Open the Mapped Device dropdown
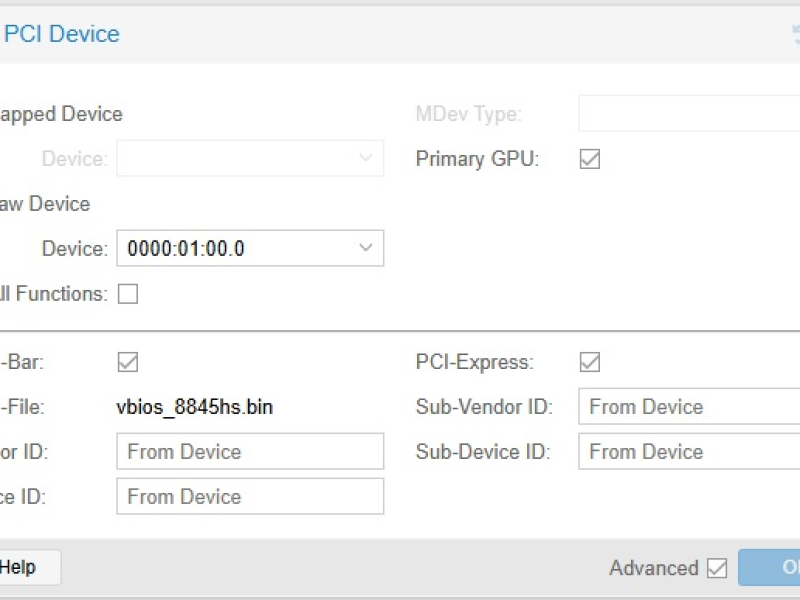The height and width of the screenshot is (600, 800). pyautogui.click(x=250, y=159)
